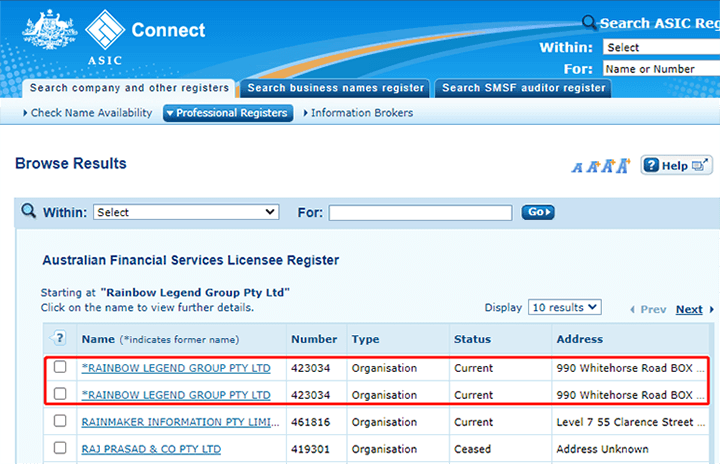Viewport: 720px width, 464px height.
Task: Open the Within dropdown in results search bar
Action: pos(186,212)
